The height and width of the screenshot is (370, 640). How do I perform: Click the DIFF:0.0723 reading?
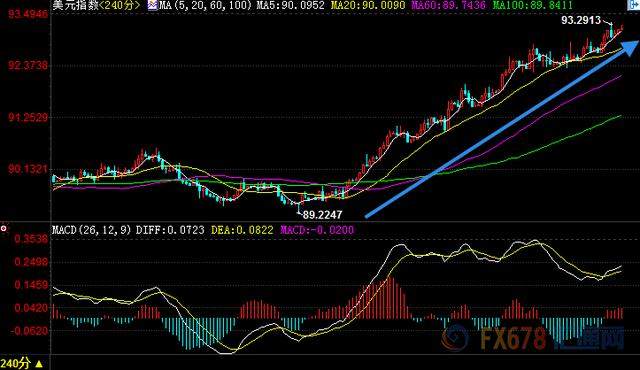[170, 230]
